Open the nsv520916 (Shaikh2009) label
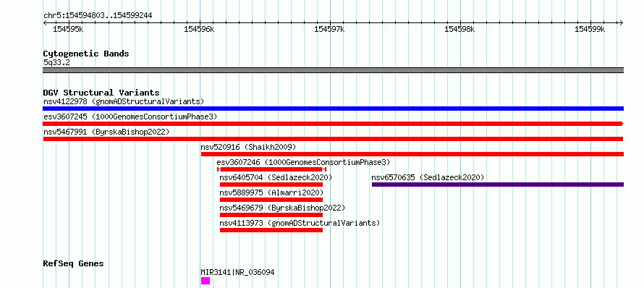Screen dimensions: 644x288 tap(248, 147)
